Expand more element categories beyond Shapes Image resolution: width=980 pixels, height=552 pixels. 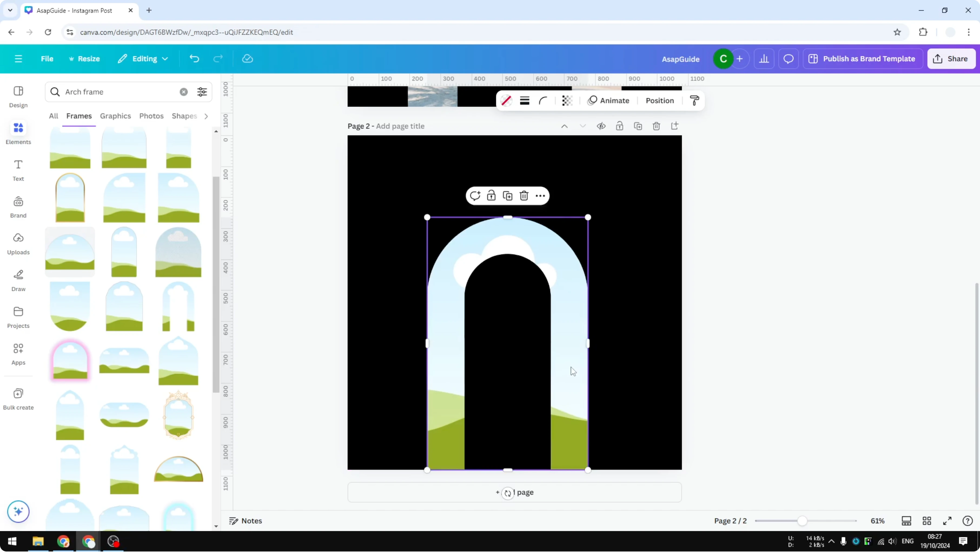pos(206,116)
